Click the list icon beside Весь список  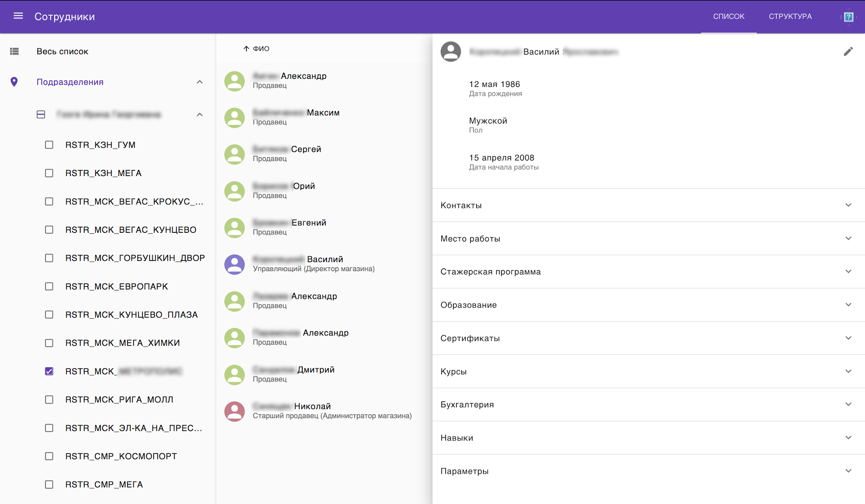click(x=15, y=51)
